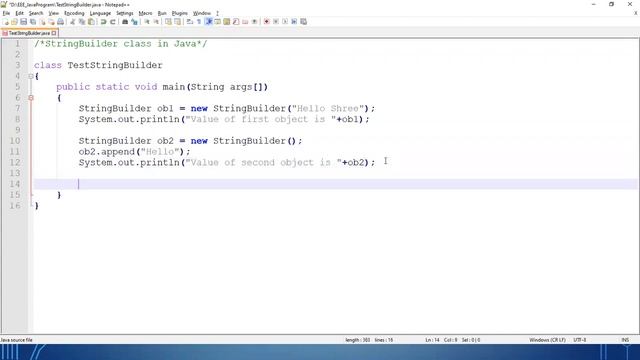Click the Open file toolbar icon
The height and width of the screenshot is (360, 640).
pos(14,22)
